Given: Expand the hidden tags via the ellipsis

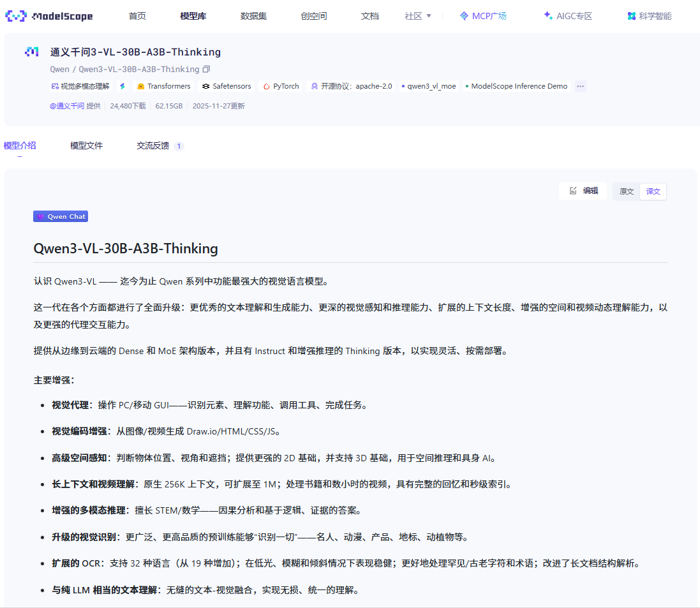Looking at the screenshot, I should [x=580, y=85].
